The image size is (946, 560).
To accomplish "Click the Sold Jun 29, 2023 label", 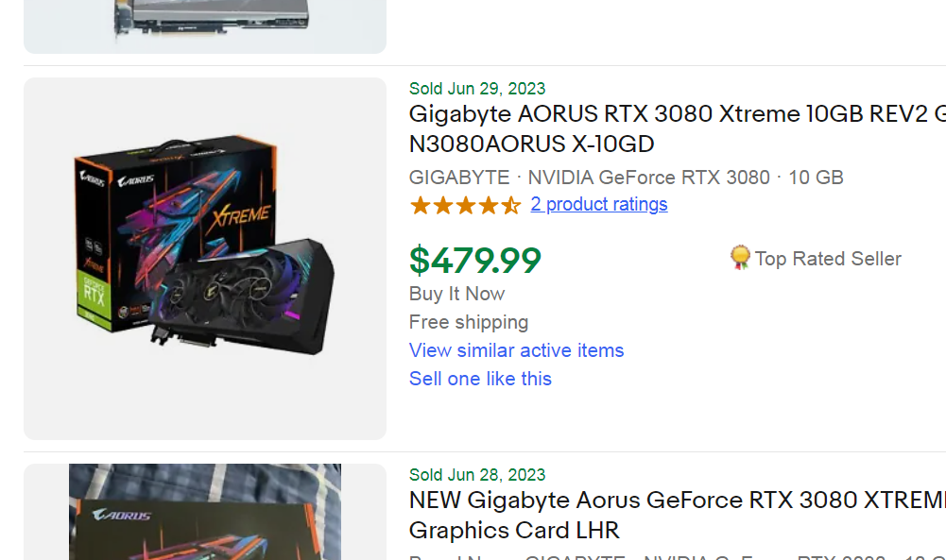I will [477, 89].
